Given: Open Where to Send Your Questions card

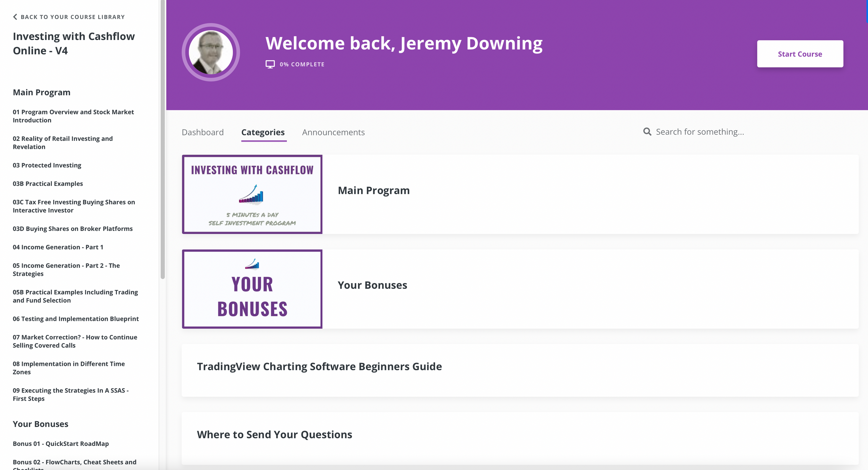Looking at the screenshot, I should 274,434.
